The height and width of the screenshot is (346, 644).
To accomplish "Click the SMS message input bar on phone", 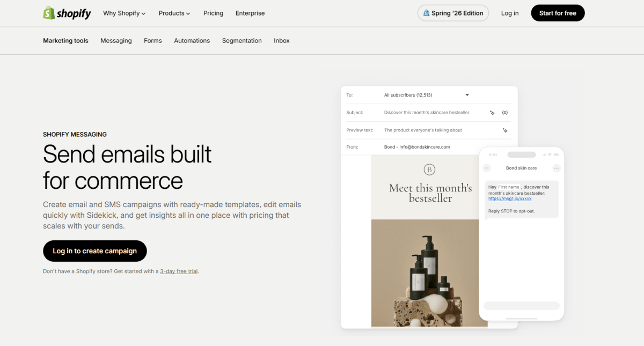I will 522,306.
